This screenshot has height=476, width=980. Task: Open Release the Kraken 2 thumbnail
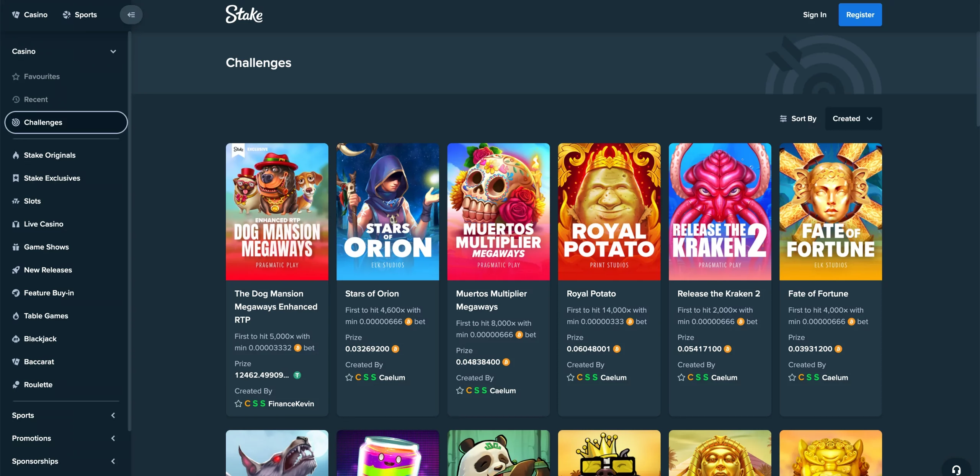[x=720, y=212]
